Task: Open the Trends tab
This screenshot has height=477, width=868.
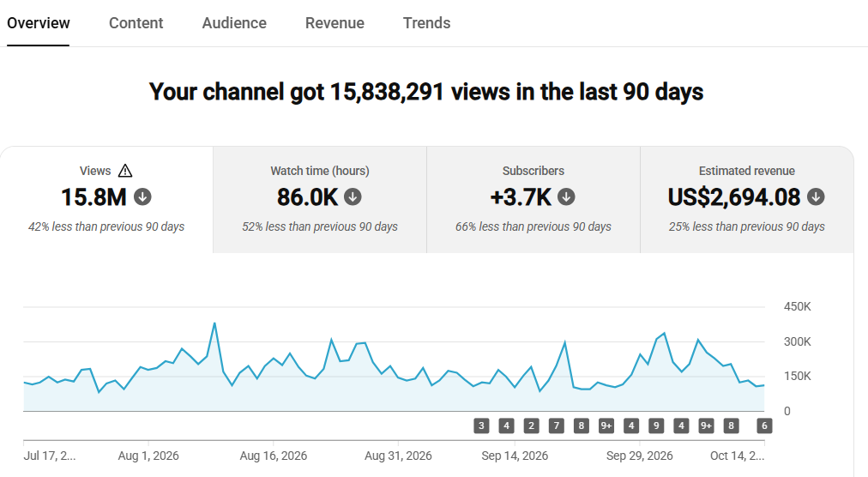Action: (426, 23)
